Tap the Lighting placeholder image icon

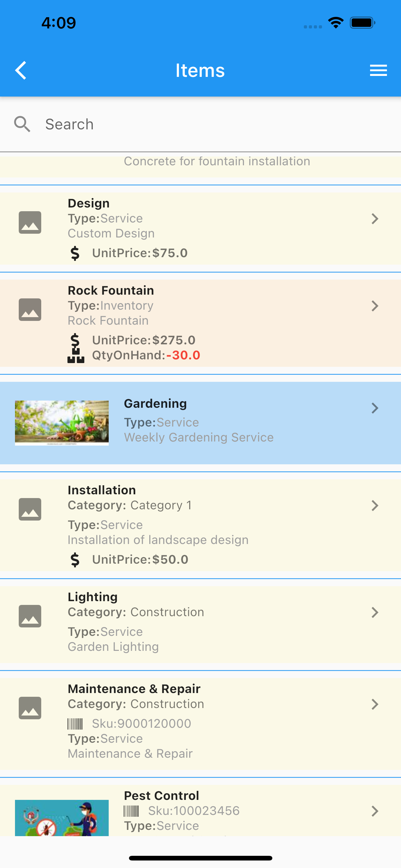pos(30,616)
